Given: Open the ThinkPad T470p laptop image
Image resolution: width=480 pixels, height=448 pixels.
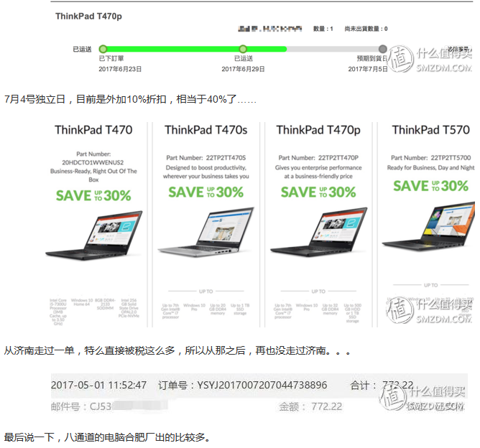Looking at the screenshot, I should (x=318, y=231).
